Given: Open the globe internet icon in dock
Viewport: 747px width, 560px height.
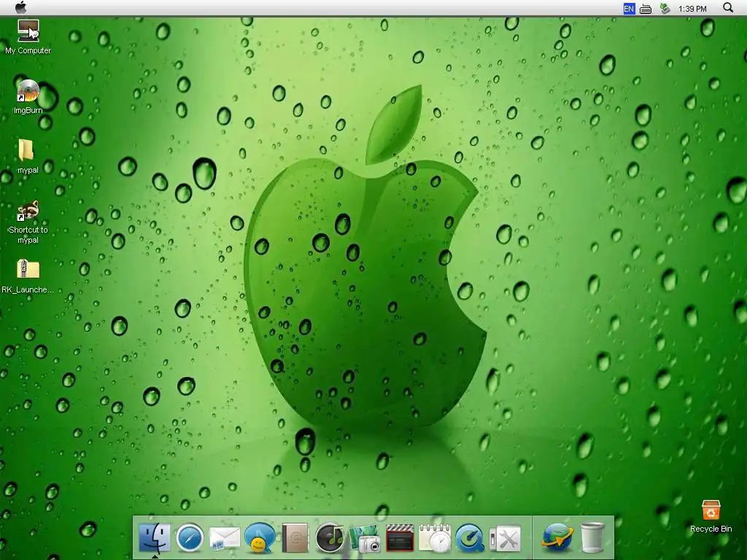Looking at the screenshot, I should pyautogui.click(x=557, y=537).
